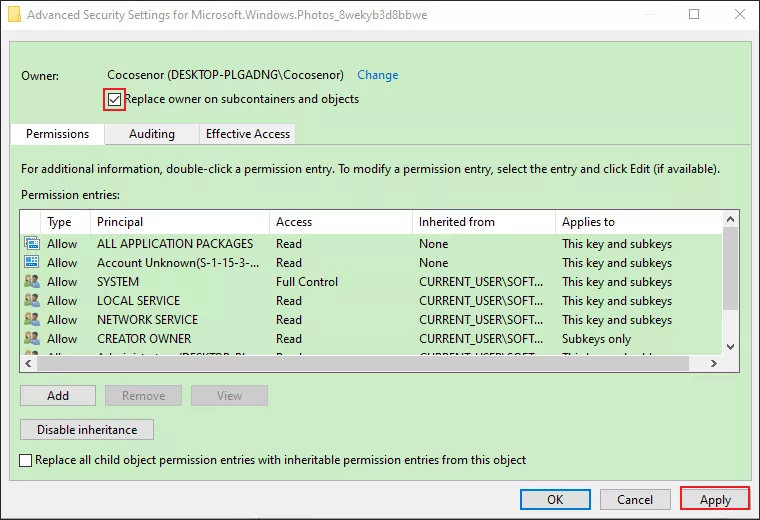Click Allow in the Account Unknown row

point(62,263)
